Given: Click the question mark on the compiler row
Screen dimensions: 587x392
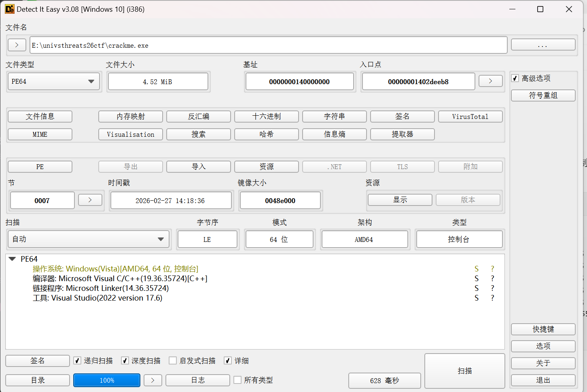Looking at the screenshot, I should (492, 278).
